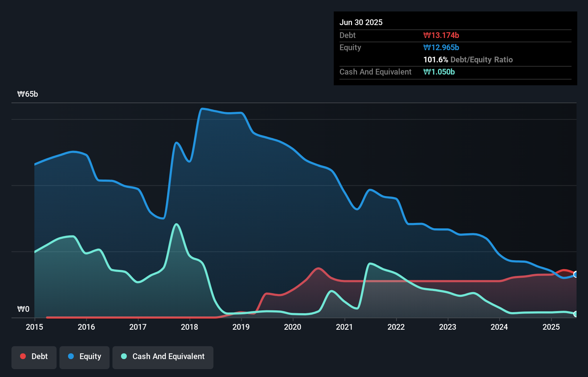
Task: Click the ₩13.174b Debt value in tooltip
Action: 442,35
